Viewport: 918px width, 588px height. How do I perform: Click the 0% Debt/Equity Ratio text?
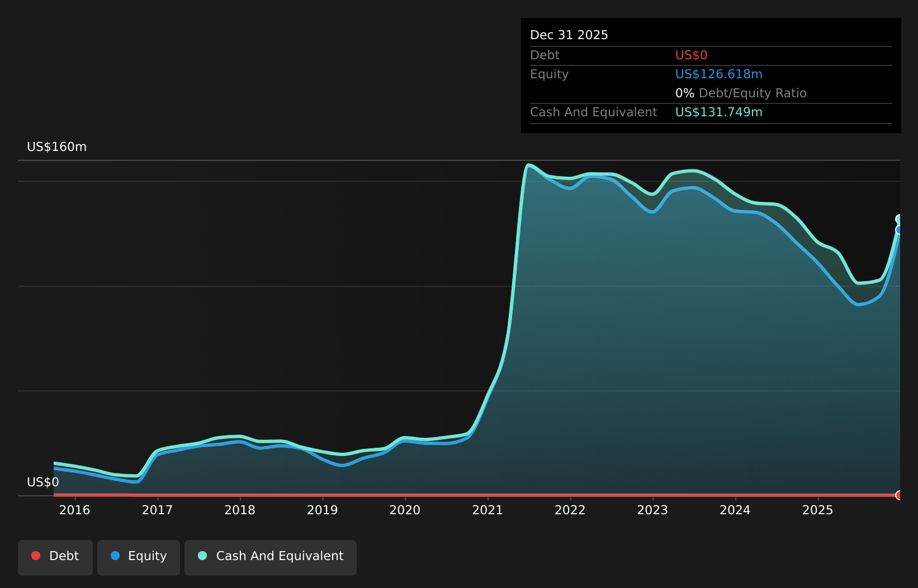coord(741,93)
